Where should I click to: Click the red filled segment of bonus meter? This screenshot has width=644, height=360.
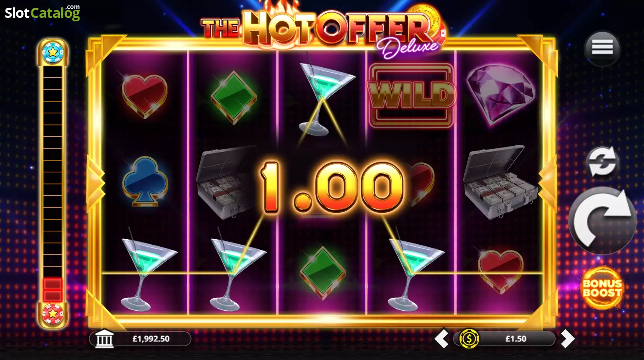click(52, 290)
